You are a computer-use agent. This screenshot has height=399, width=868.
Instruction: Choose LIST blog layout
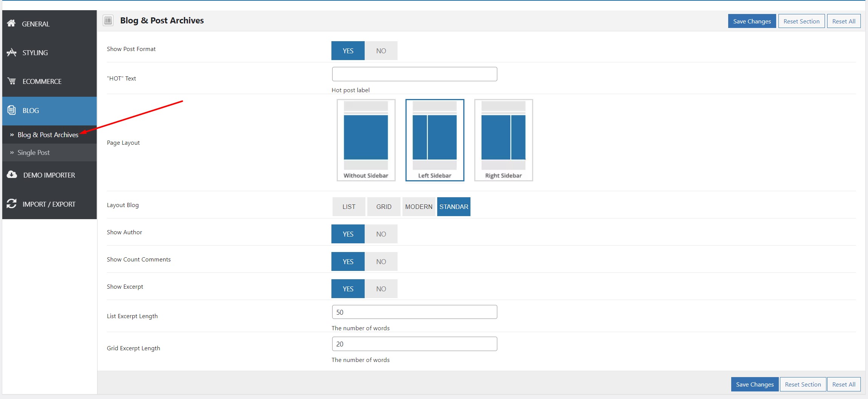(x=349, y=207)
